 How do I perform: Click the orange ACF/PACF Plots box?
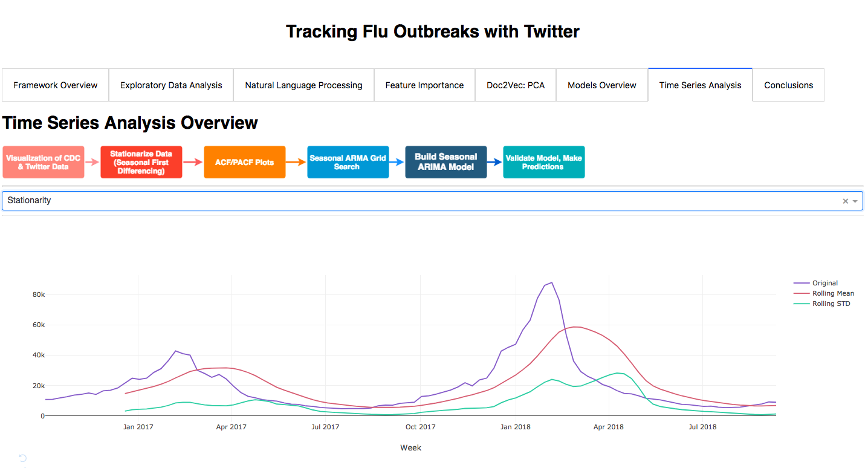click(x=245, y=162)
